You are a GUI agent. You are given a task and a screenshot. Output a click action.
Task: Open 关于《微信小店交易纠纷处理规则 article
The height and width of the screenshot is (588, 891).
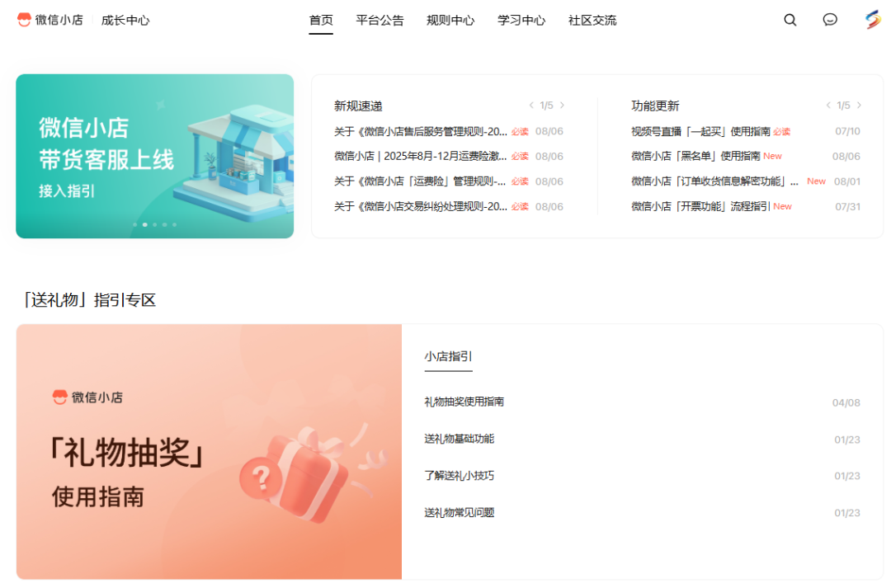click(x=421, y=206)
